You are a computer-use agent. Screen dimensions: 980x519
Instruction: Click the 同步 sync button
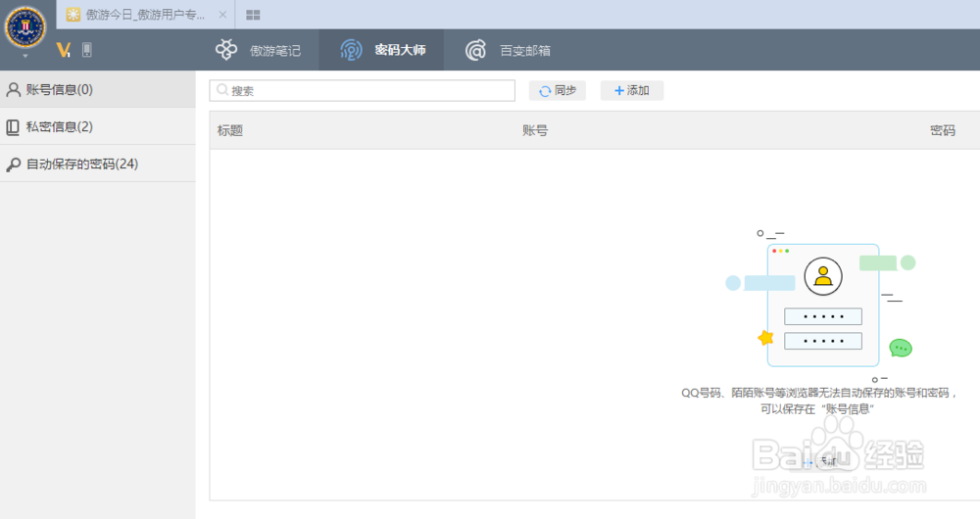[558, 90]
